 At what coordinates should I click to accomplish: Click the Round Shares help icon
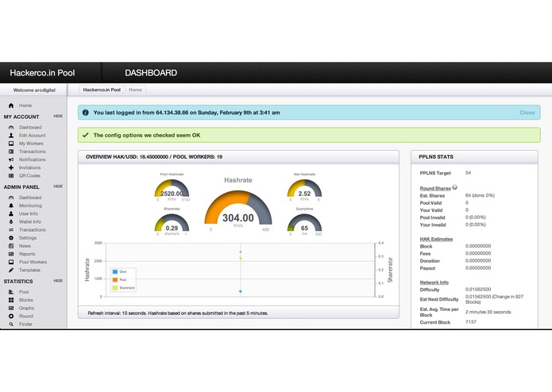point(455,187)
